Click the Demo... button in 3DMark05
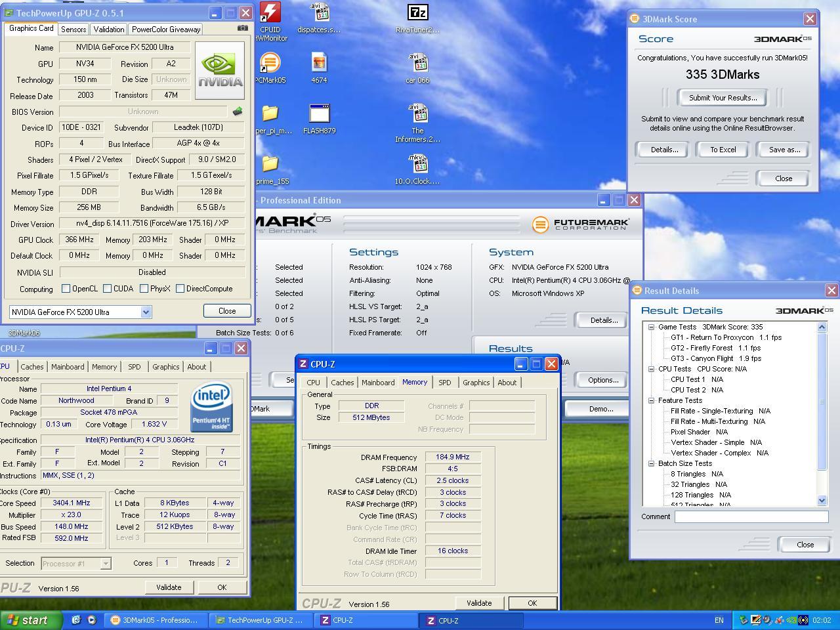Image resolution: width=840 pixels, height=630 pixels. click(x=600, y=409)
